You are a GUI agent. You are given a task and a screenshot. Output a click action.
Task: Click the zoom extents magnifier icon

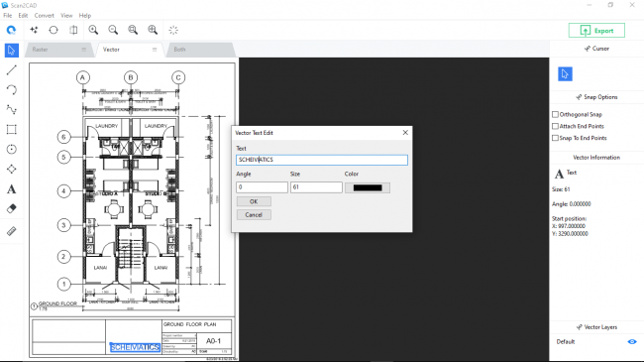153,30
